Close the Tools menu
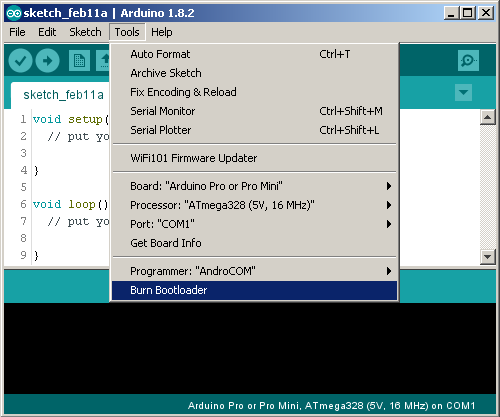 click(127, 32)
